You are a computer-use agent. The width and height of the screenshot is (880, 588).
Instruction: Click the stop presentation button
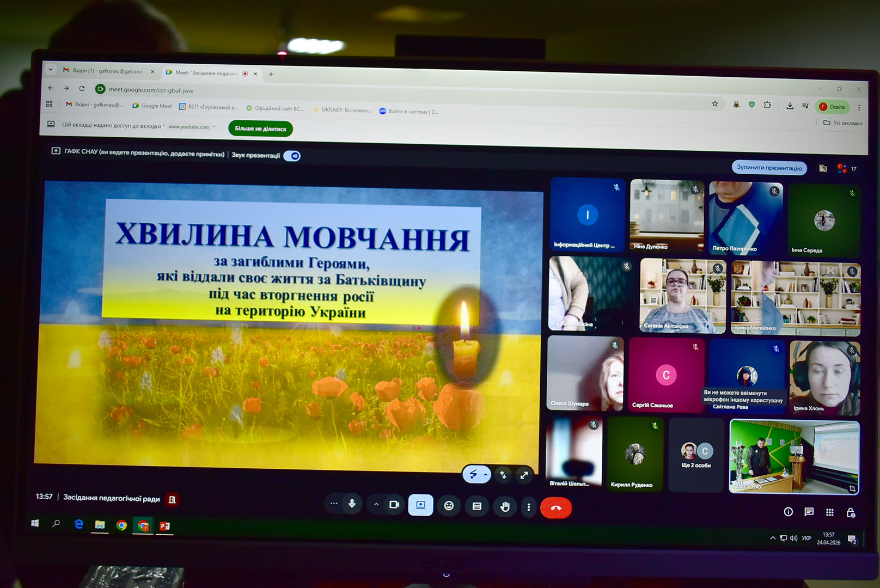pos(769,168)
